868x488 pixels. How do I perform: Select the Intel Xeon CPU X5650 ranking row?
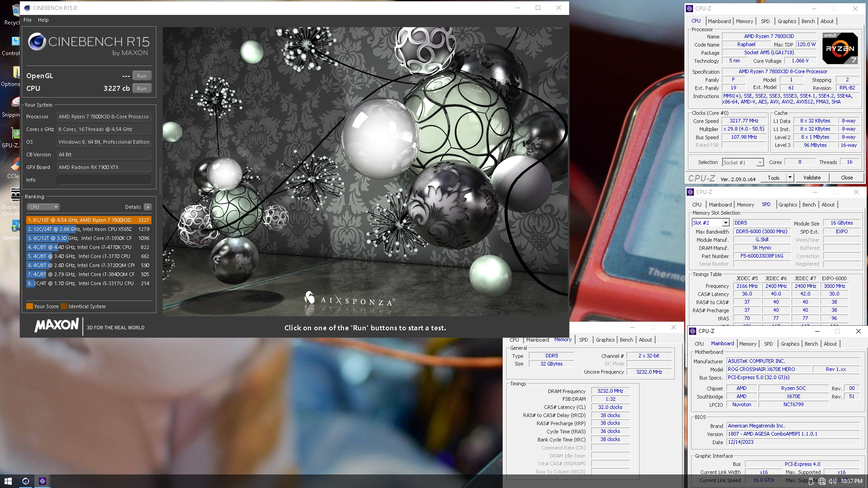point(89,229)
